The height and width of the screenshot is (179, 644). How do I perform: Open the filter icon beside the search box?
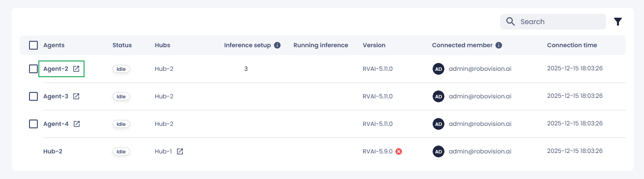[618, 22]
